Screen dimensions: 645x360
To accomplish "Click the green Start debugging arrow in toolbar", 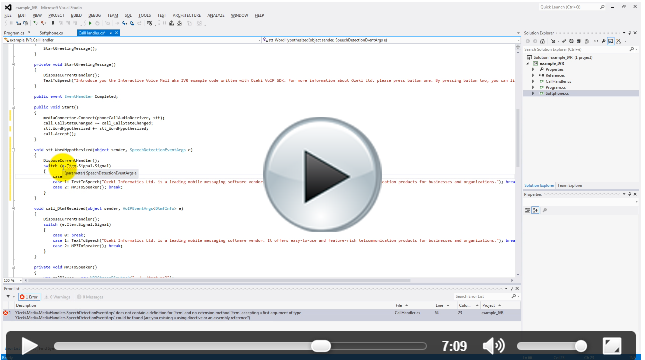I will pos(90,23).
